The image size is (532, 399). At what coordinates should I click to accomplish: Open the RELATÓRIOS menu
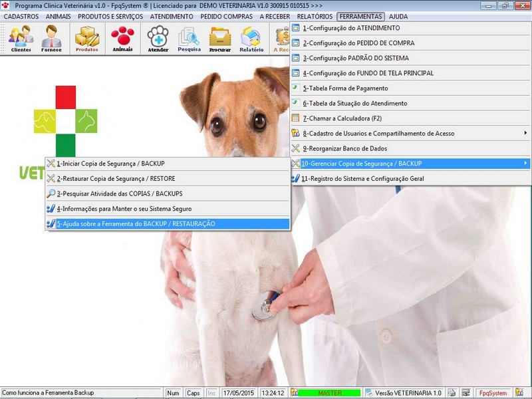tap(315, 16)
